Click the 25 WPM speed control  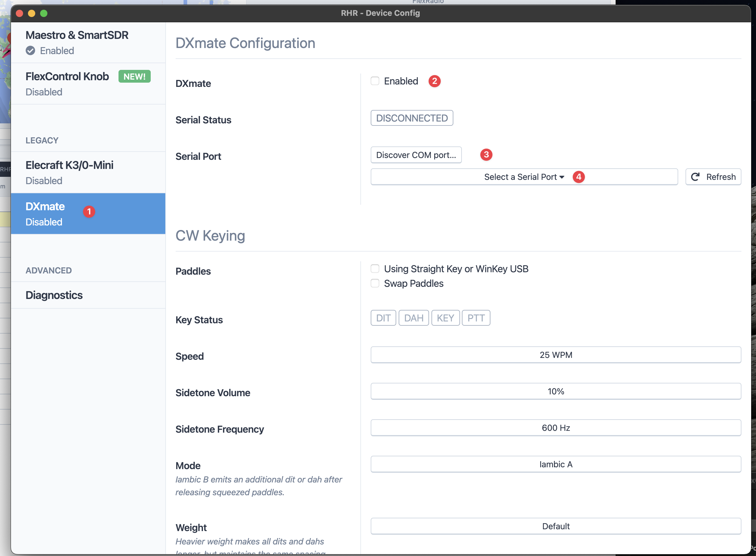[x=555, y=355]
